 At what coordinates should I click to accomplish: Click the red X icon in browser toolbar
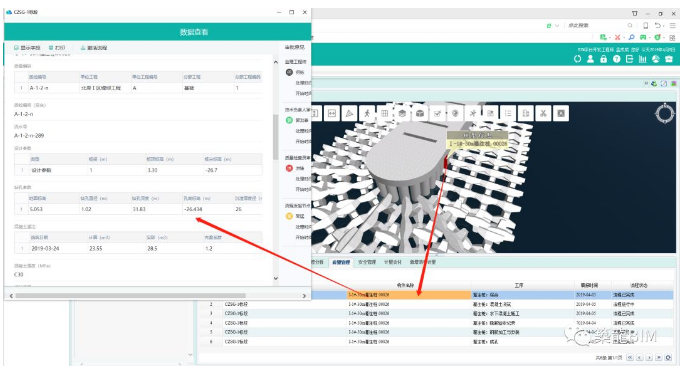pos(617,38)
